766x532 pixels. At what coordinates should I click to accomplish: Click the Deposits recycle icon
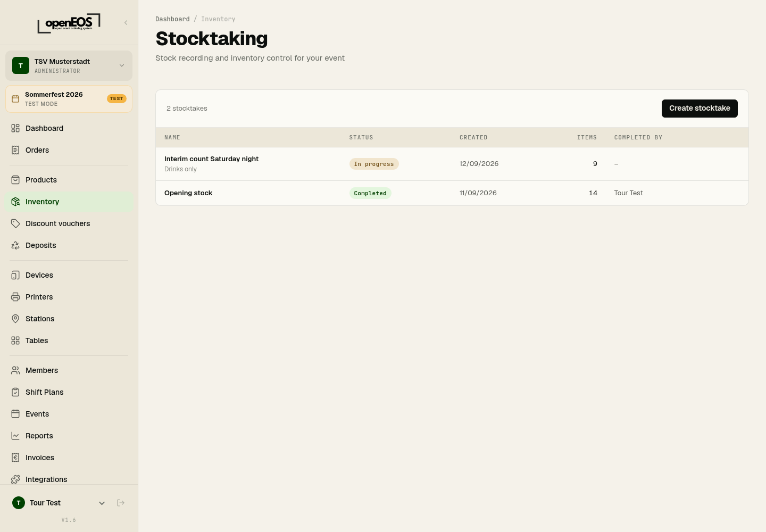(15, 245)
